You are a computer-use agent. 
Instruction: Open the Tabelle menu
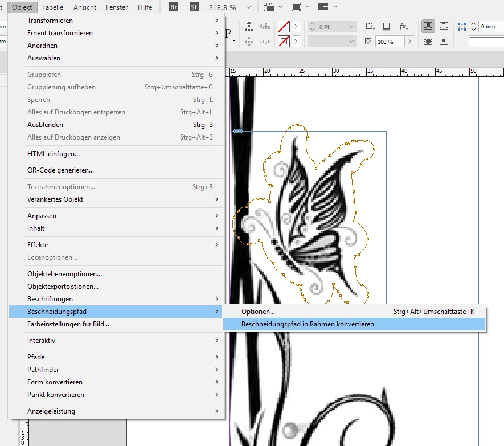[53, 7]
